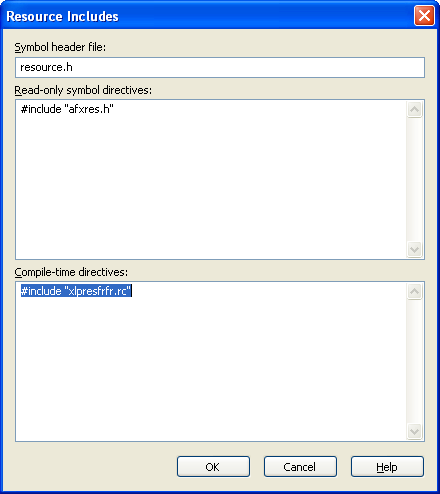Viewport: 440px width, 494px height.
Task: Confirm with the OK button
Action: click(213, 467)
